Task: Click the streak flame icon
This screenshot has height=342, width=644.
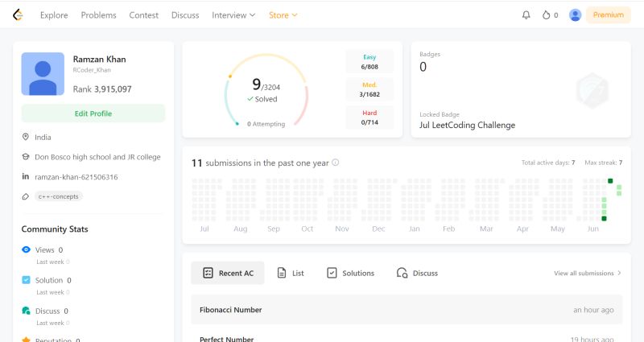Action: (546, 15)
